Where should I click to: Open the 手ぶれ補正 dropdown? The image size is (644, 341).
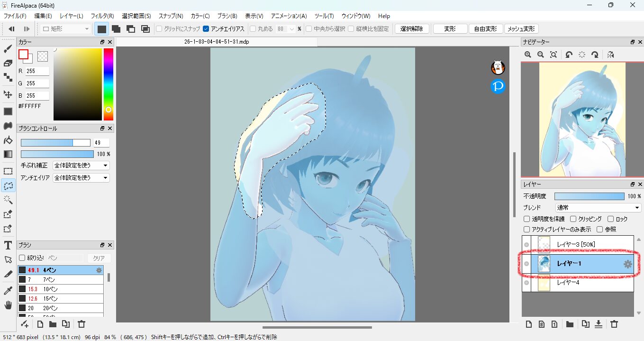[x=81, y=166]
